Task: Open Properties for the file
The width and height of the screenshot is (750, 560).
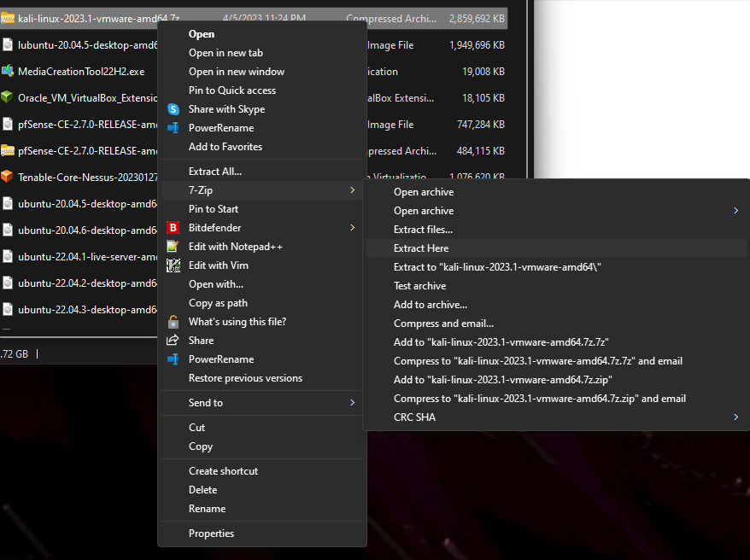Action: pyautogui.click(x=211, y=534)
